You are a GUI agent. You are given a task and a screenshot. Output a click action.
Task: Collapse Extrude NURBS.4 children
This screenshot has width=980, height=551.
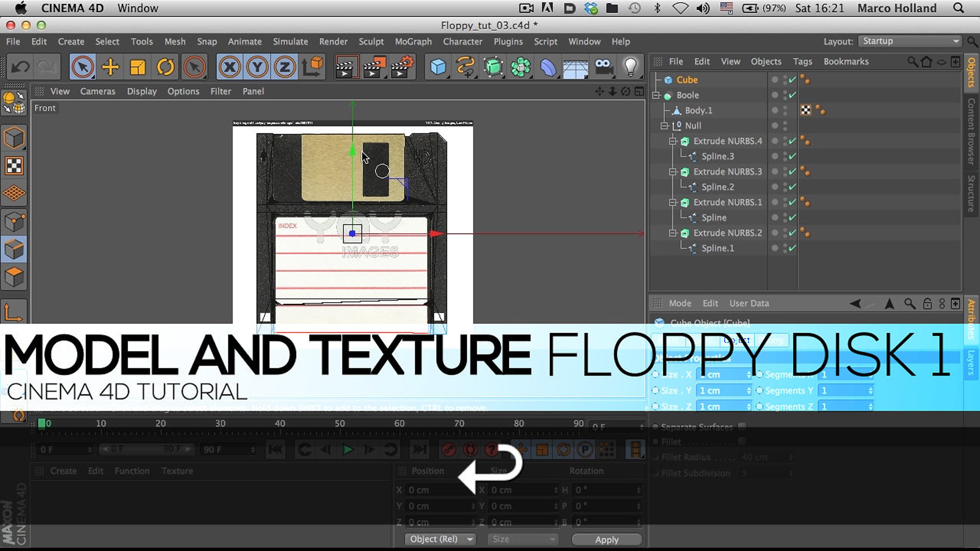[x=673, y=141]
